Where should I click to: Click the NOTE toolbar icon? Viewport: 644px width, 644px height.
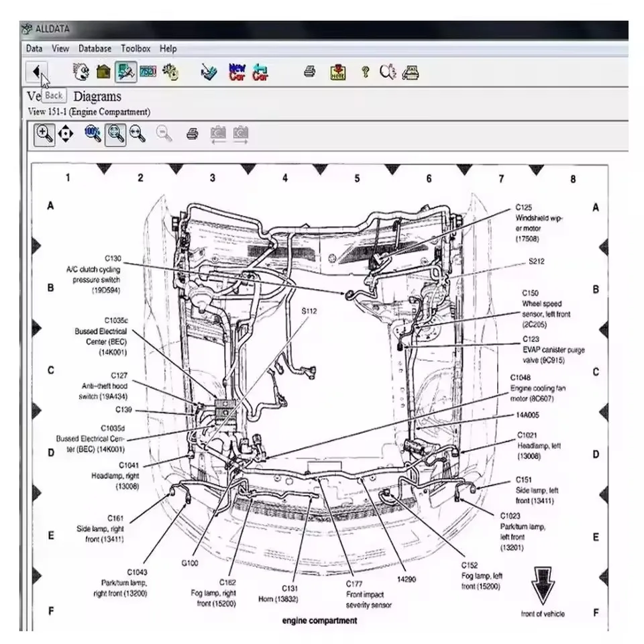pos(339,72)
